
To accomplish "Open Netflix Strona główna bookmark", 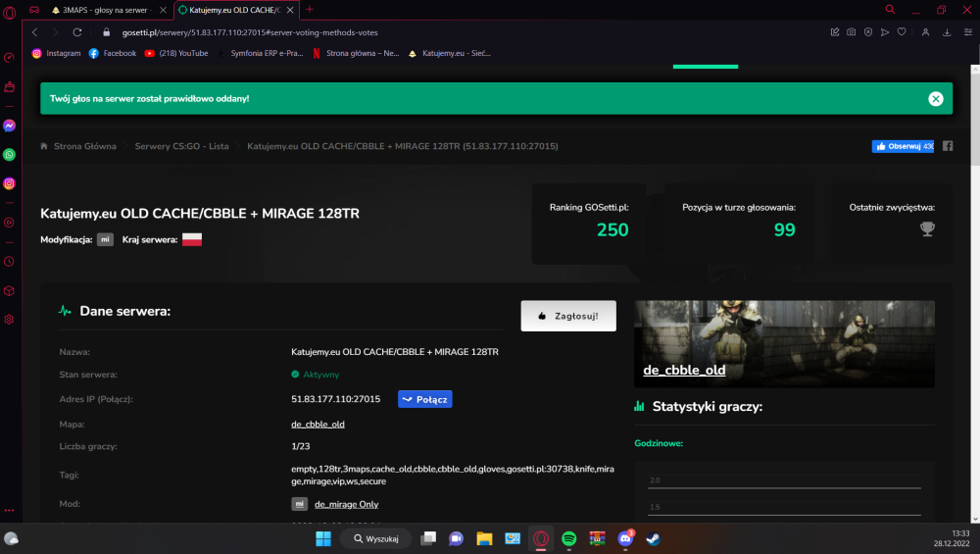I will point(356,53).
